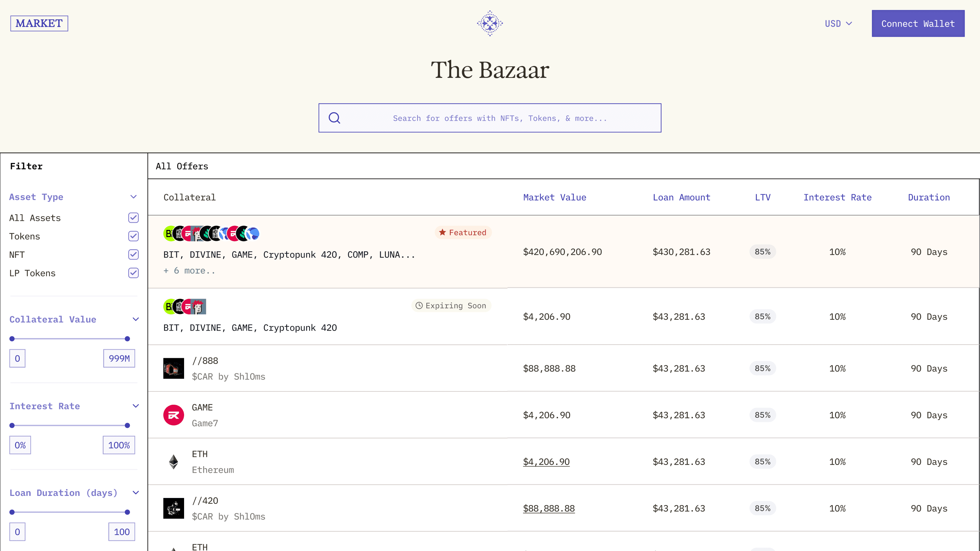Click the Ethereum diamond icon
Screen dimensions: 980x551
click(174, 462)
